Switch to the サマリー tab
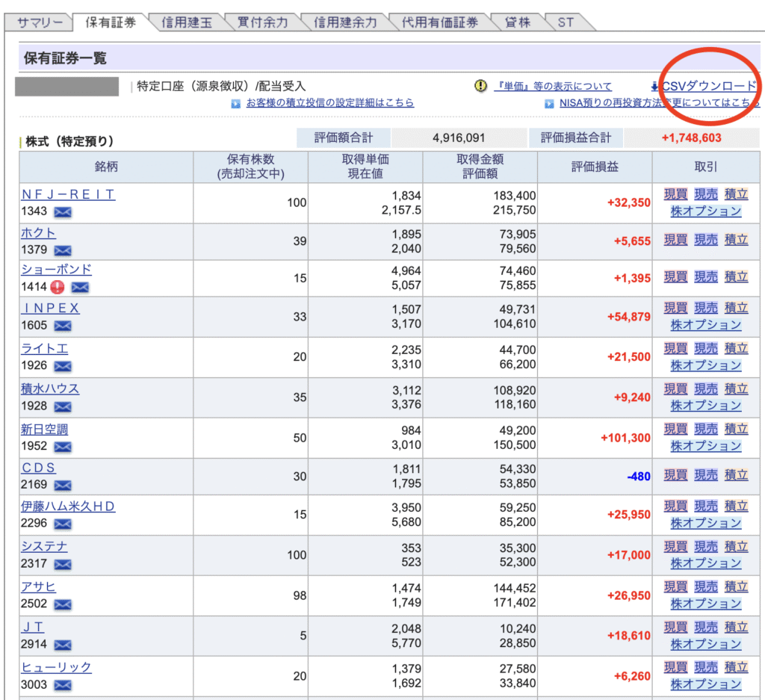The width and height of the screenshot is (765, 700). pyautogui.click(x=39, y=22)
